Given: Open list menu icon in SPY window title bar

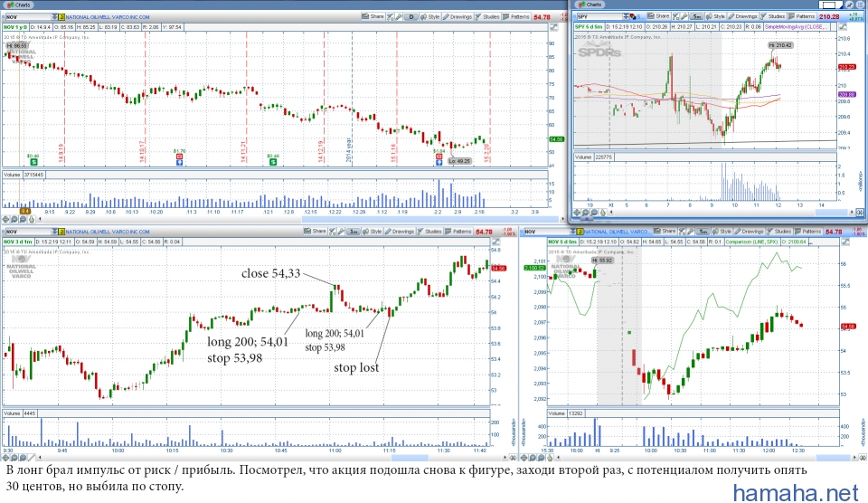Looking at the screenshot, I should pyautogui.click(x=860, y=5).
